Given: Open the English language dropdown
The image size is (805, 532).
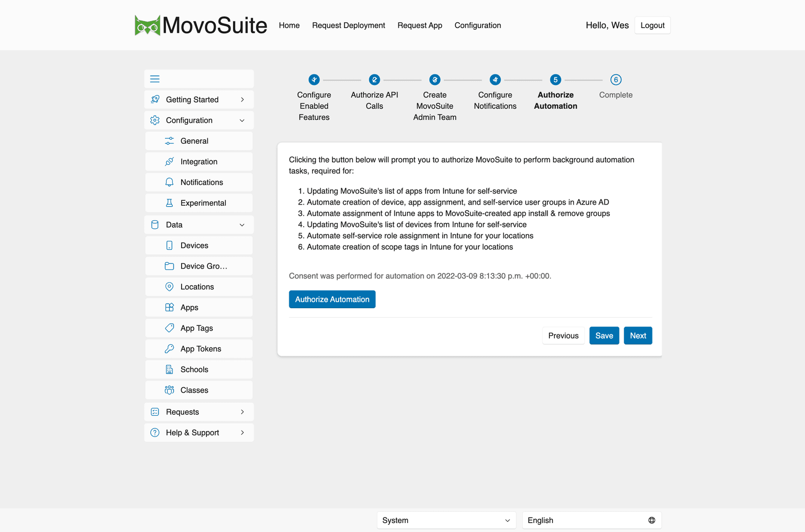Looking at the screenshot, I should tap(591, 520).
